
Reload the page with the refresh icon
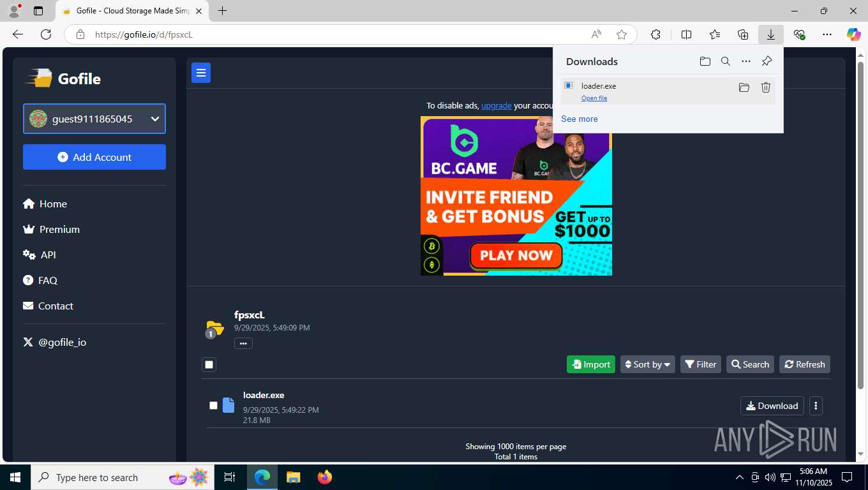tap(46, 34)
